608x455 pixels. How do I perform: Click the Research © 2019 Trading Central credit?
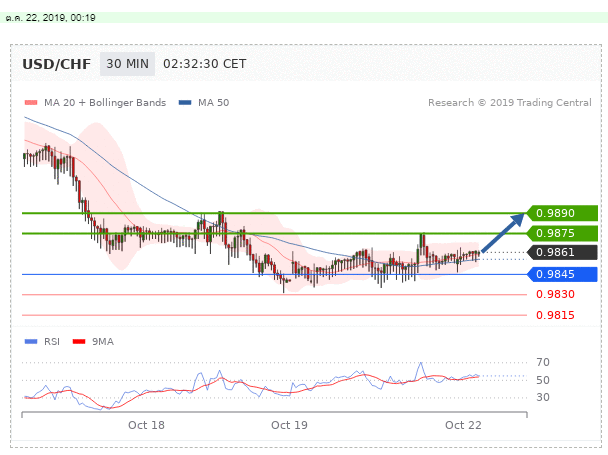coord(510,103)
